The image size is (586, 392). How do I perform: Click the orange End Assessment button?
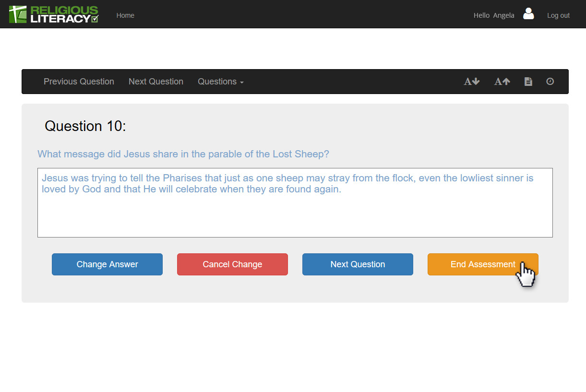click(x=482, y=264)
